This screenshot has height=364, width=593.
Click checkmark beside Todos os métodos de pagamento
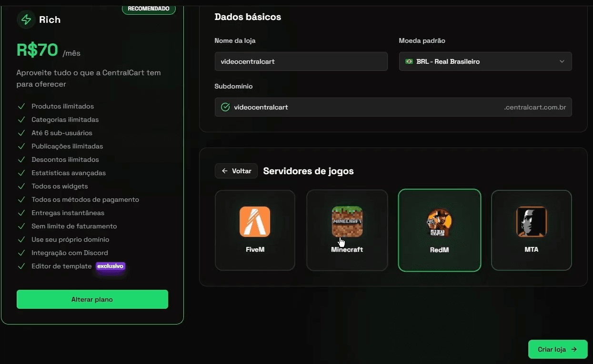(21, 199)
